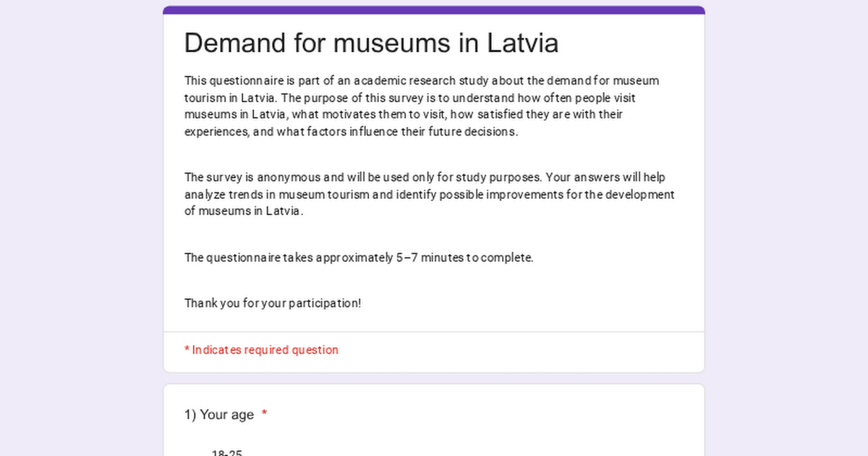Image resolution: width=868 pixels, height=456 pixels.
Task: Click the "Demand for museums in Latvia" title
Action: [371, 43]
